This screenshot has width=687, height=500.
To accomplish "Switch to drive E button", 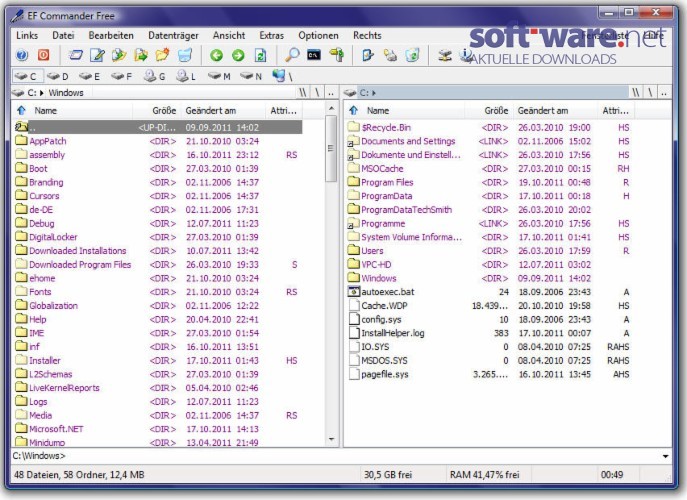I will coord(90,77).
